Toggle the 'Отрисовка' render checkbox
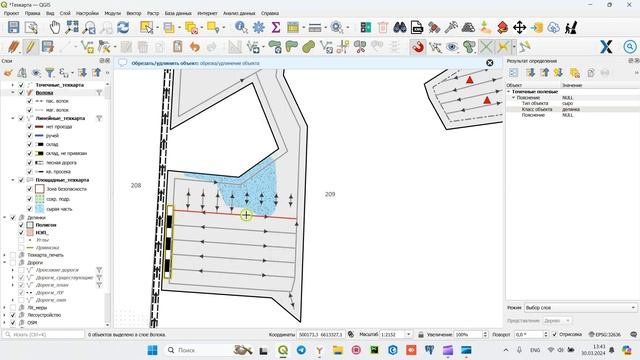 click(x=554, y=334)
